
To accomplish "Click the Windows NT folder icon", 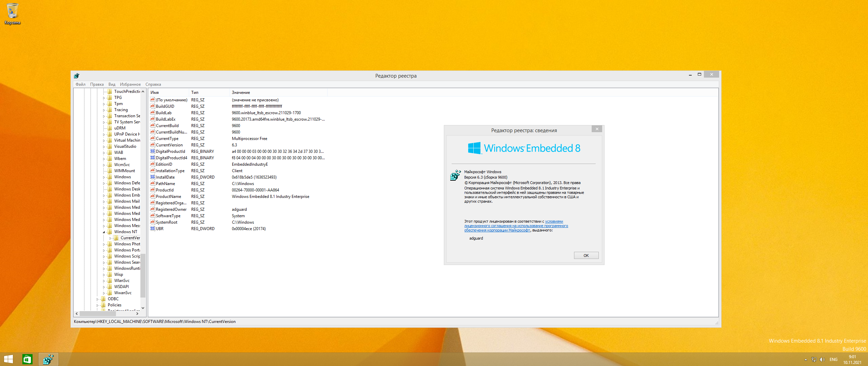I will 110,232.
